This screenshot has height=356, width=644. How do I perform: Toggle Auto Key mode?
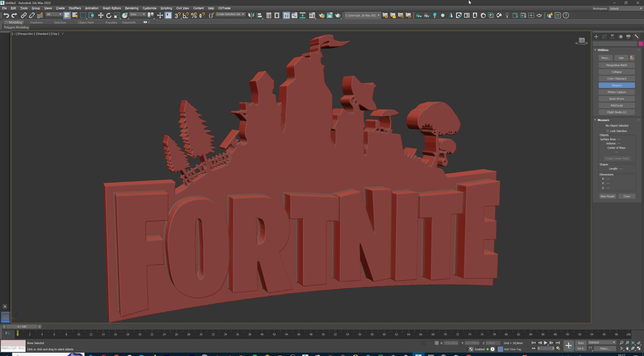pyautogui.click(x=580, y=343)
